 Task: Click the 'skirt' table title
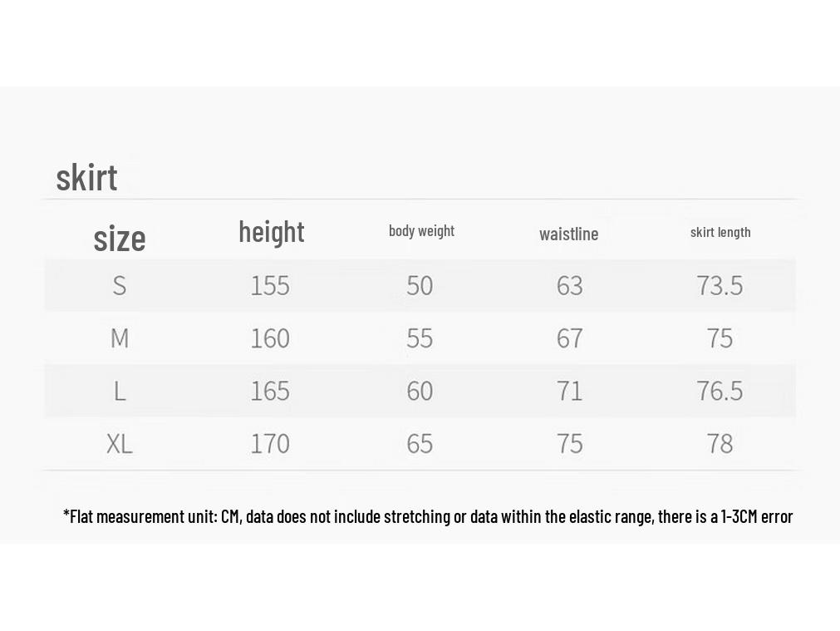86,177
